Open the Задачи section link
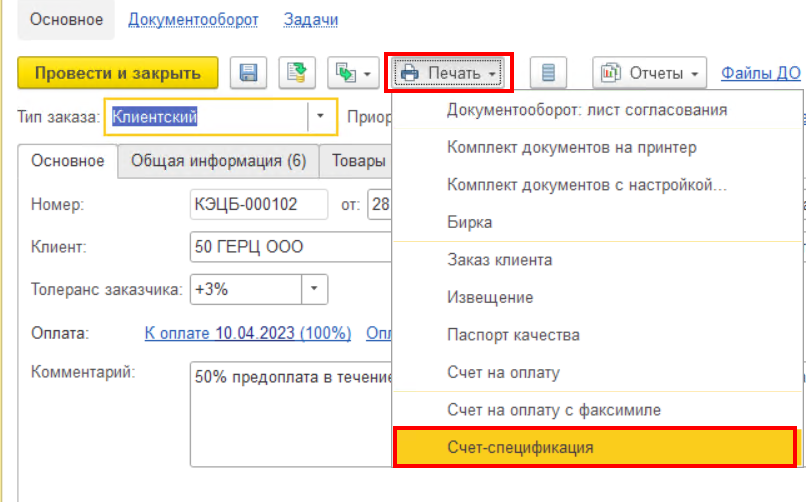Image resolution: width=806 pixels, height=502 pixels. click(311, 20)
